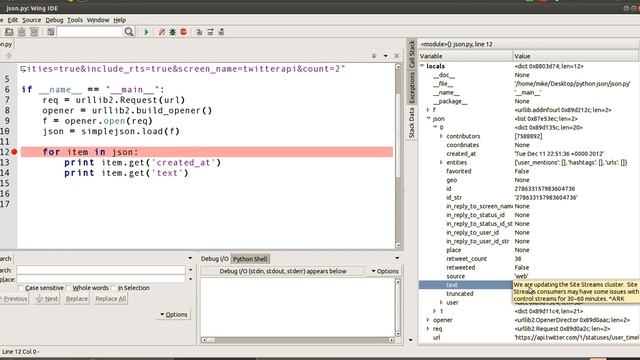Screen dimensions: 640x360
Task: Collapse the locals tree node
Action: click(422, 66)
